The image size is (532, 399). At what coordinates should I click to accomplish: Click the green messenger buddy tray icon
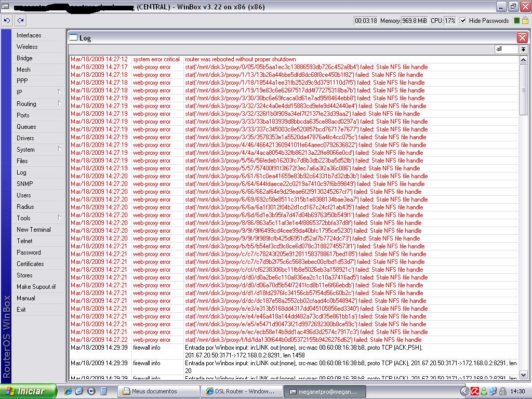pyautogui.click(x=484, y=391)
